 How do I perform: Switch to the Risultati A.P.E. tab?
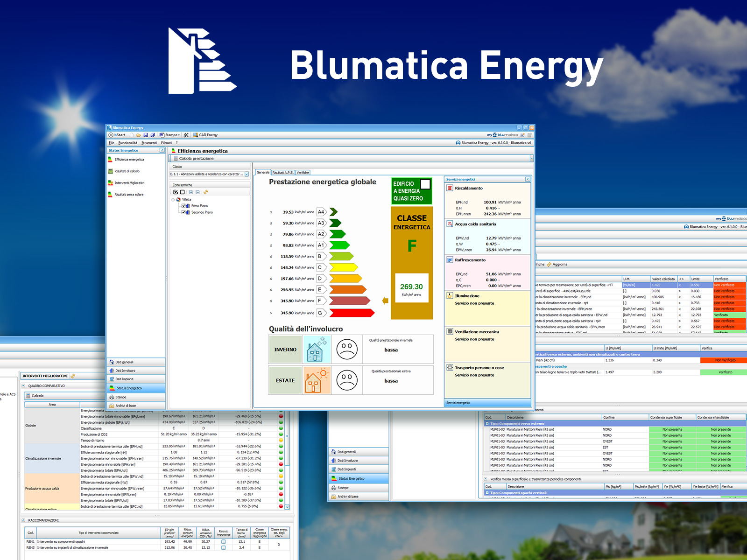[283, 173]
